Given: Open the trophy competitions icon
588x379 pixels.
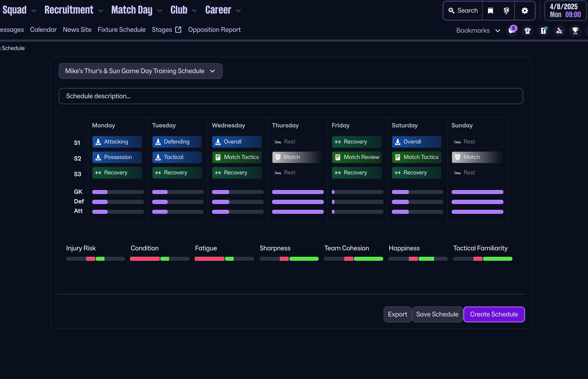Looking at the screenshot, I should tap(575, 31).
